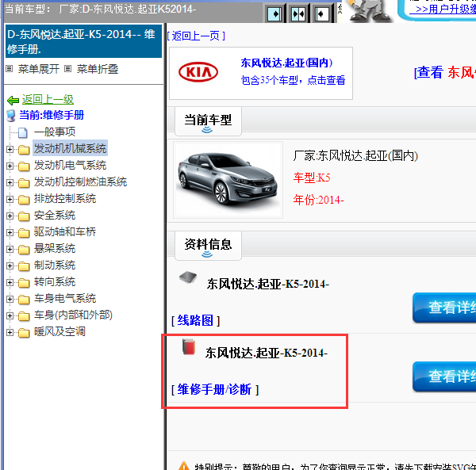
Task: Click the green back arrow icon
Action: (x=13, y=100)
